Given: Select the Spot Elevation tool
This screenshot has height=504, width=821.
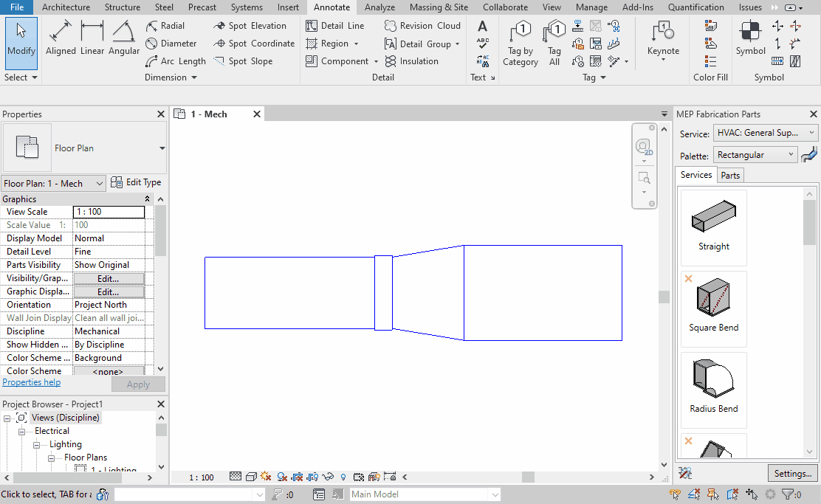Looking at the screenshot, I should (x=254, y=25).
